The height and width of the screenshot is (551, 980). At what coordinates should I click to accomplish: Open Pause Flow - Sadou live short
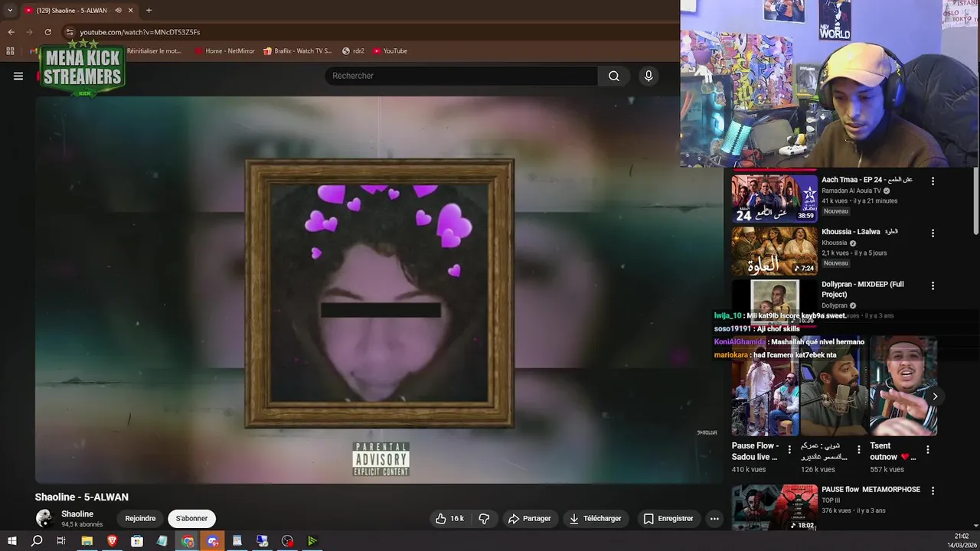[763, 386]
